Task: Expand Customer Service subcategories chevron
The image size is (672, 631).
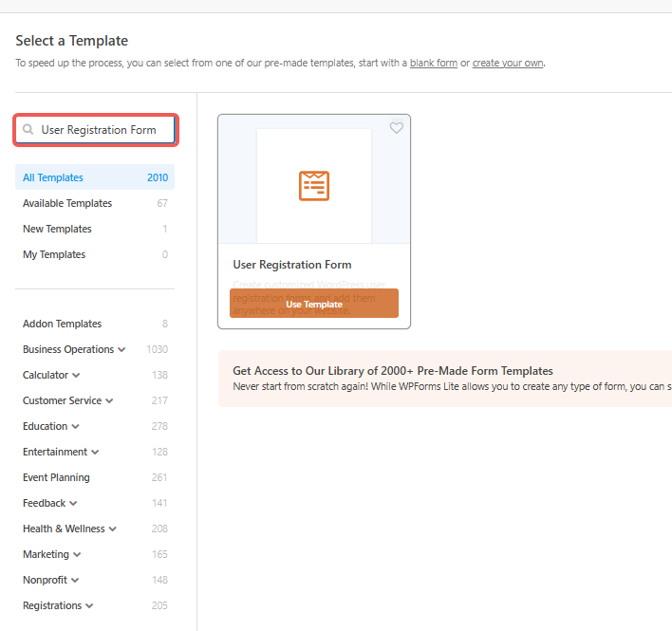Action: click(x=109, y=401)
